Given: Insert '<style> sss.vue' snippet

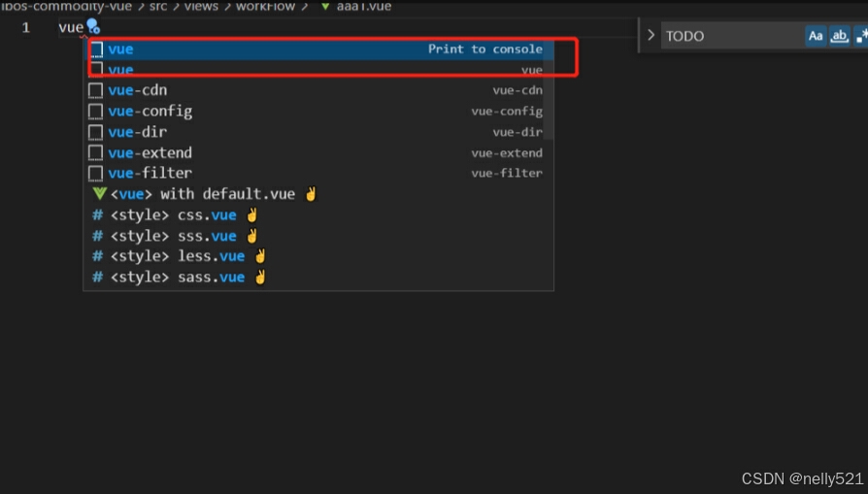Looking at the screenshot, I should pos(318,236).
